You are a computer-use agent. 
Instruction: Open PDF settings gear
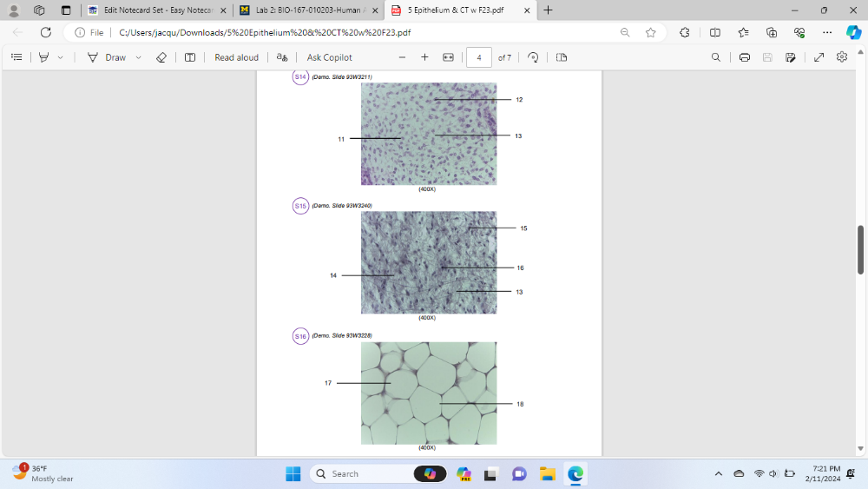841,57
